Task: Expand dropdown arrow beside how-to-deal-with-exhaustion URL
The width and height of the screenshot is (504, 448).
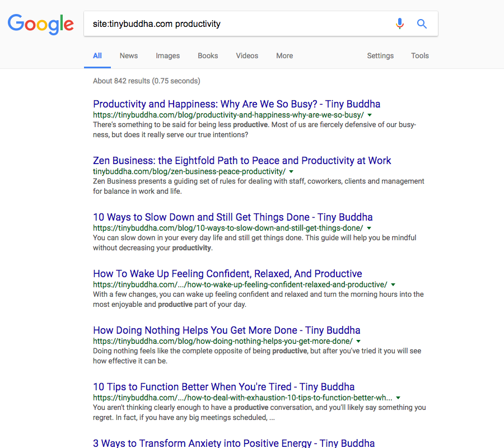Action: [398, 398]
